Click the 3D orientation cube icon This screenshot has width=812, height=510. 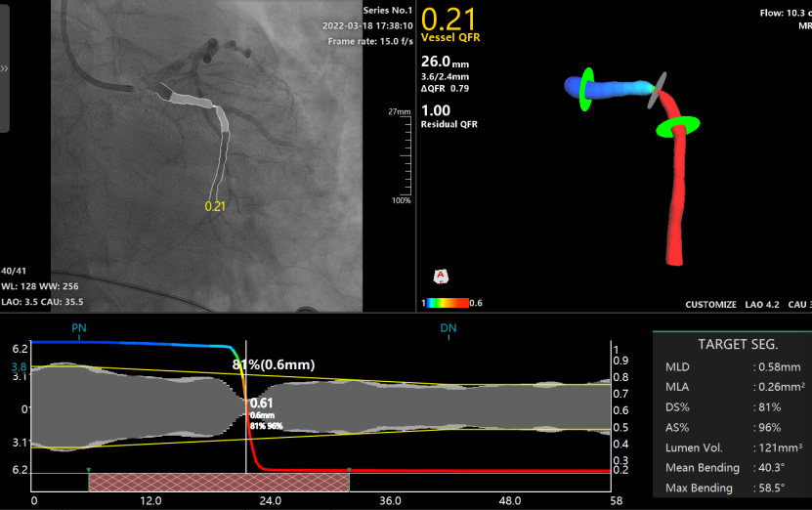tap(441, 276)
